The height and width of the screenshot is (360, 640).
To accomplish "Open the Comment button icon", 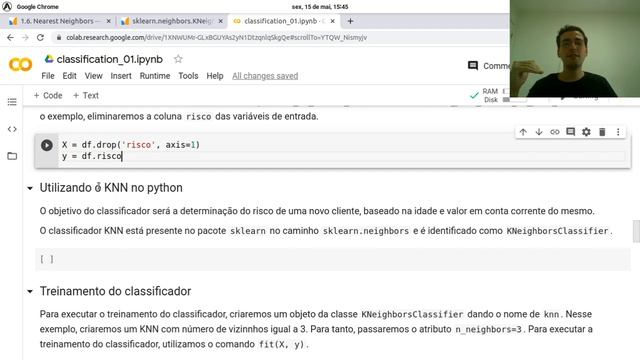I will coord(473,66).
